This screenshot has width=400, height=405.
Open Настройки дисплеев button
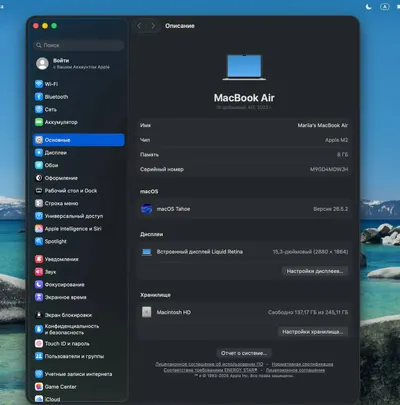pyautogui.click(x=315, y=271)
